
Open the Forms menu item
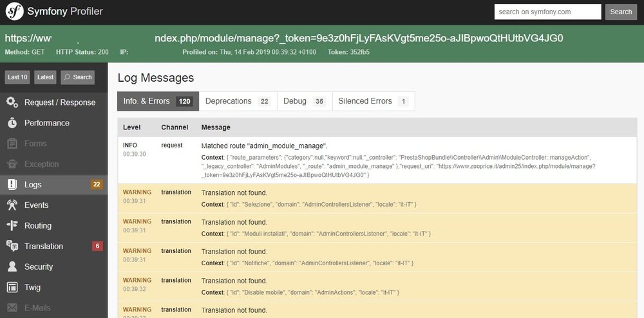(x=35, y=144)
